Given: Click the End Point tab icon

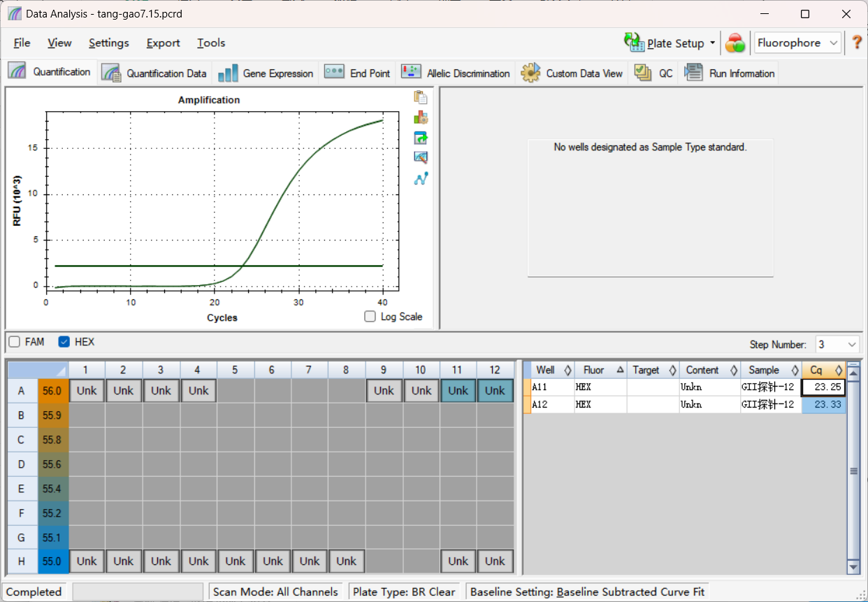Looking at the screenshot, I should (x=334, y=72).
